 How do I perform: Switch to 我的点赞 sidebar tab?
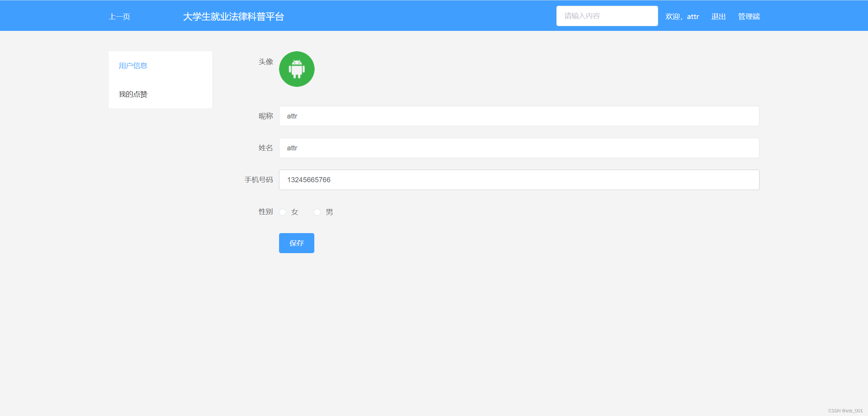pos(133,94)
